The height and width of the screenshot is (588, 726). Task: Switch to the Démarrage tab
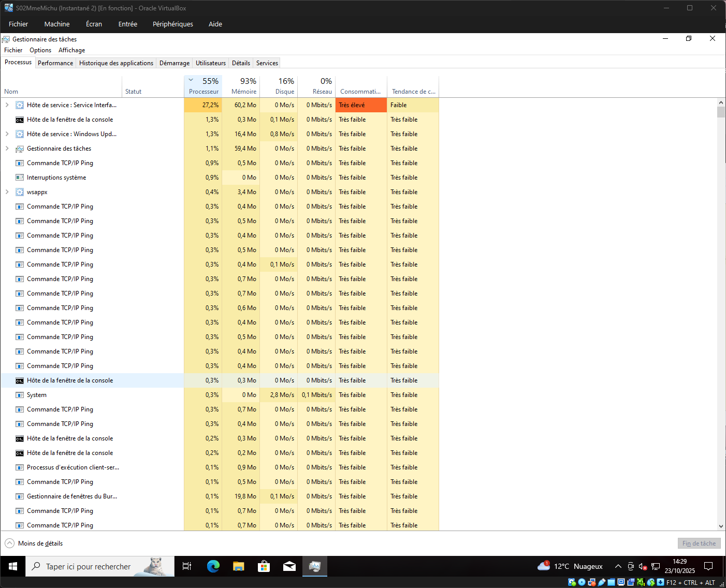pos(174,63)
